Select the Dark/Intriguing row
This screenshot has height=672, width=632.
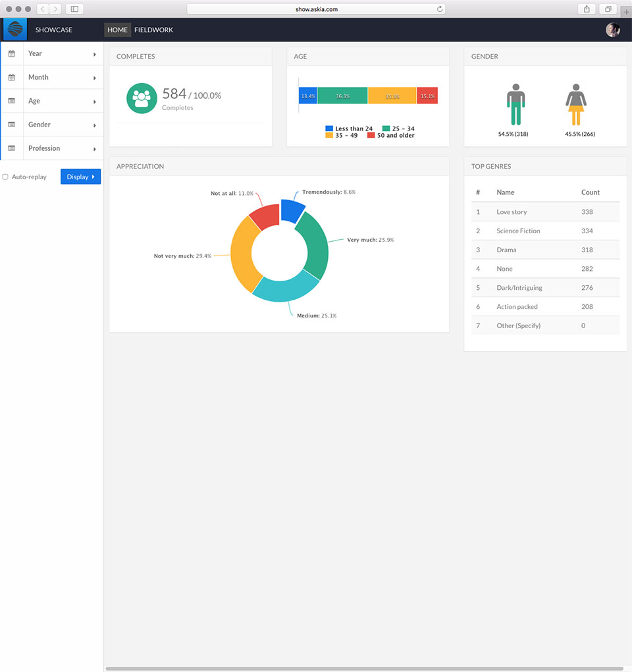[545, 287]
